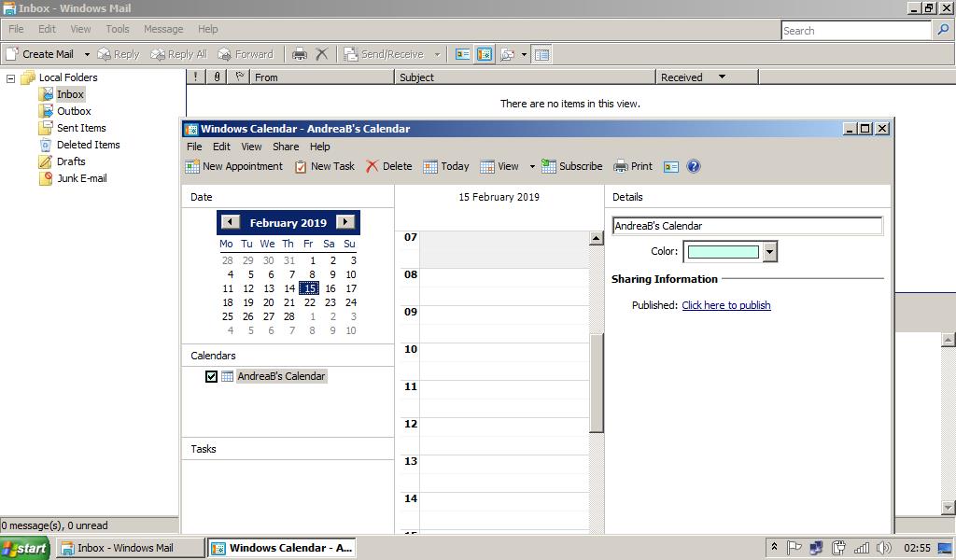Click the day view scrollbar up arrow

[x=597, y=238]
